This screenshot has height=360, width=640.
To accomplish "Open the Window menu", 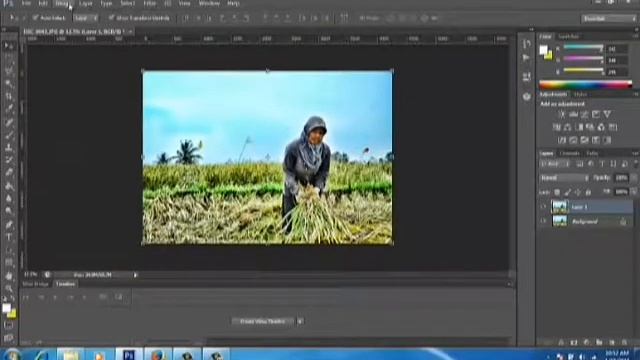I will pyautogui.click(x=209, y=3).
